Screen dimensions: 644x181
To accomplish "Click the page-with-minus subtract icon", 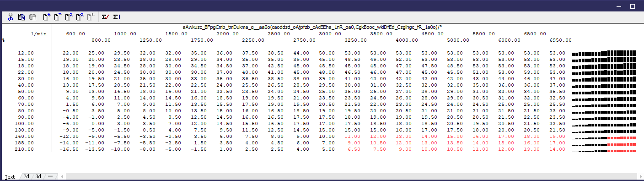I will (x=57, y=17).
